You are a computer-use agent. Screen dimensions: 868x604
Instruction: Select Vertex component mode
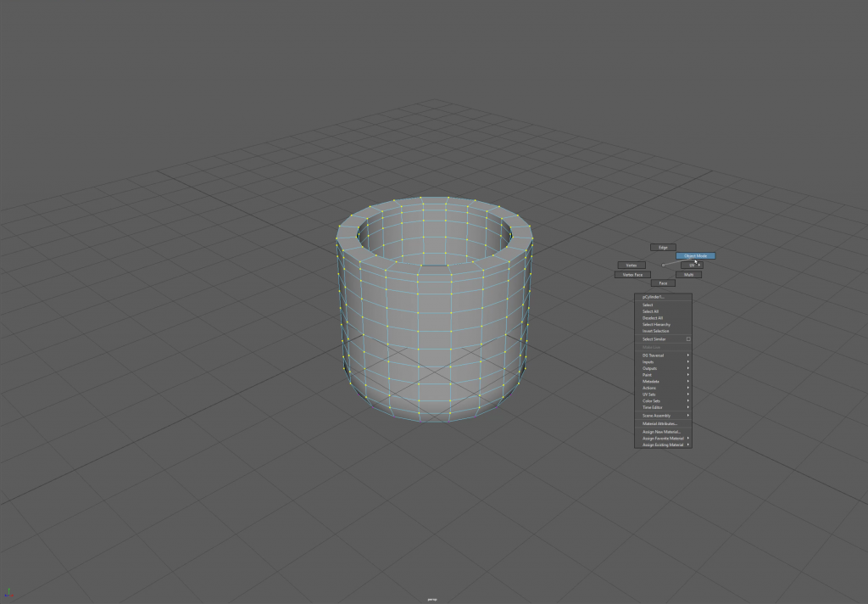pyautogui.click(x=632, y=266)
